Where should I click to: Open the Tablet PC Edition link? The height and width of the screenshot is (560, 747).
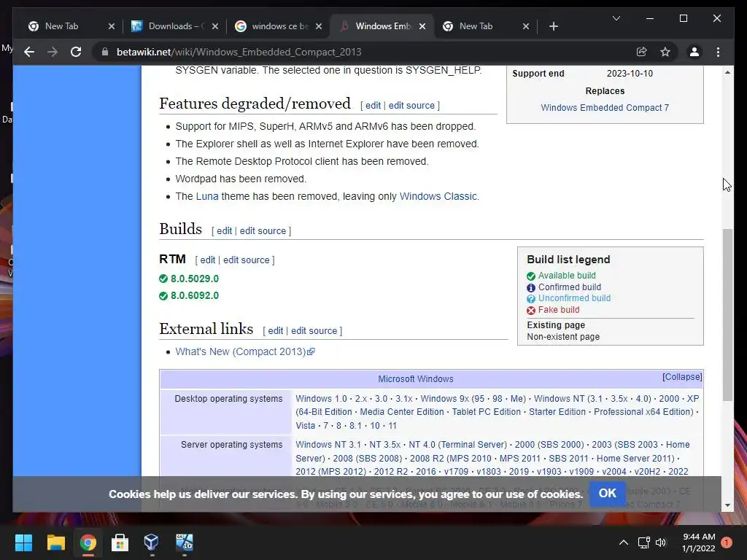[x=486, y=412]
